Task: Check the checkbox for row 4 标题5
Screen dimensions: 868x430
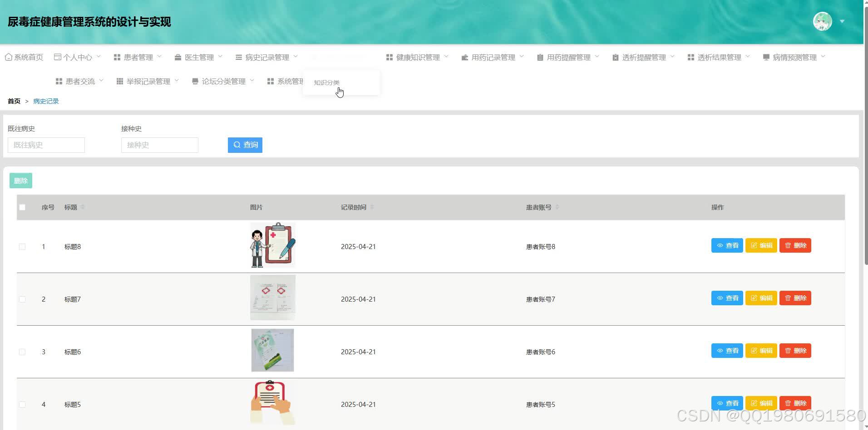Action: click(x=22, y=404)
